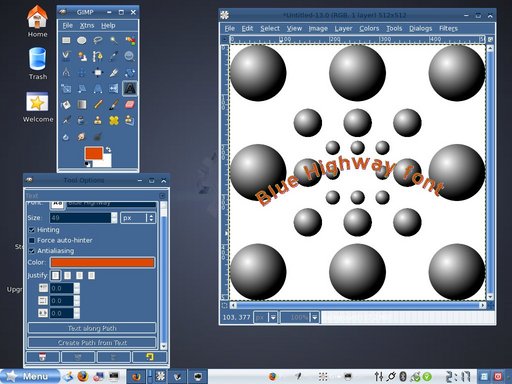The height and width of the screenshot is (384, 512).
Task: Select the Blend gradient tool
Action: 82,104
